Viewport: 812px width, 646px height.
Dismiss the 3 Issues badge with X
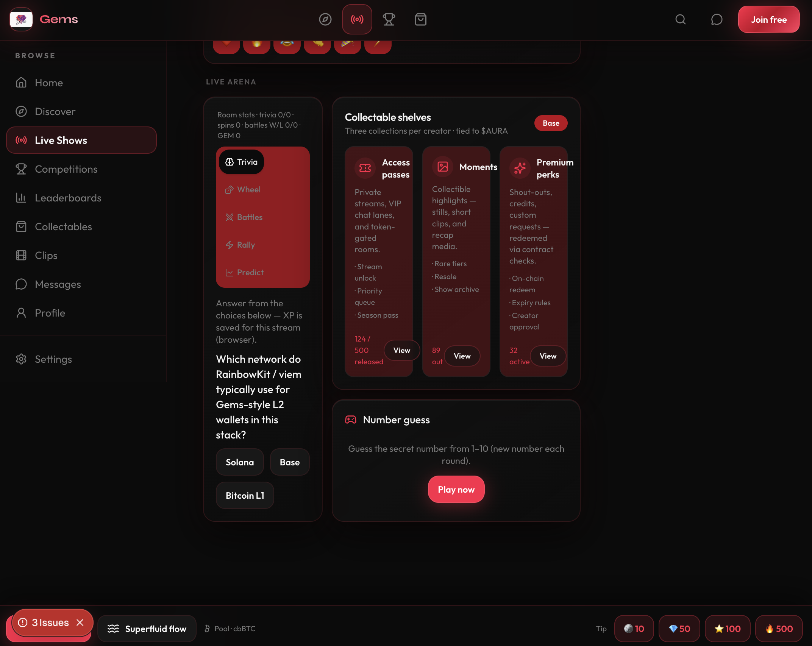[x=80, y=623]
